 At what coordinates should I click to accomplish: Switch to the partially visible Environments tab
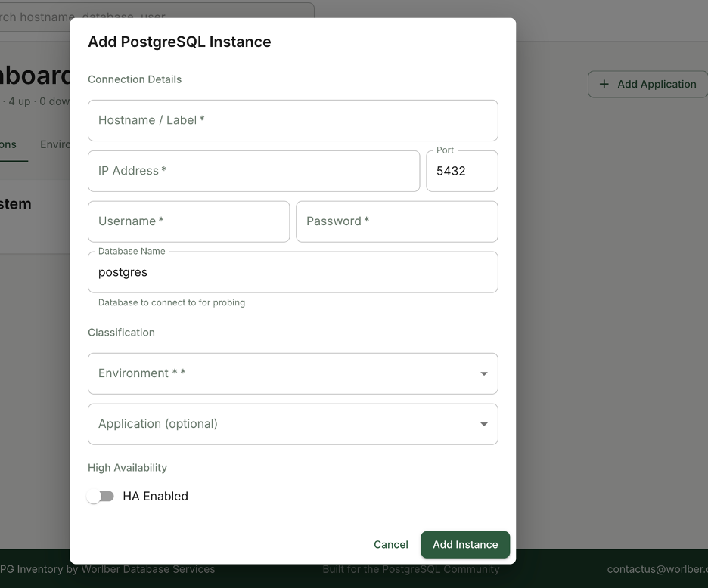tap(55, 144)
